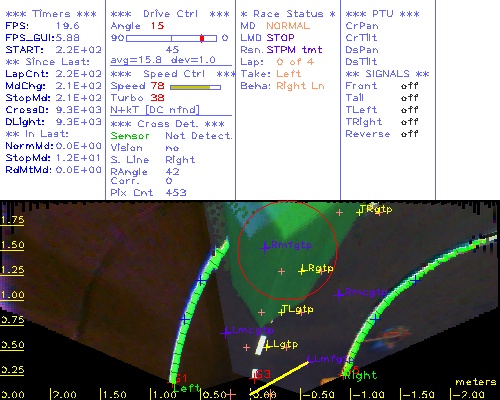Select the TRgtp crosshair marker
500x400 pixels.
coord(359,211)
